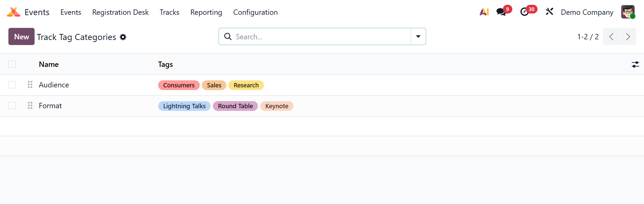
Task: Click the New button
Action: (21, 37)
